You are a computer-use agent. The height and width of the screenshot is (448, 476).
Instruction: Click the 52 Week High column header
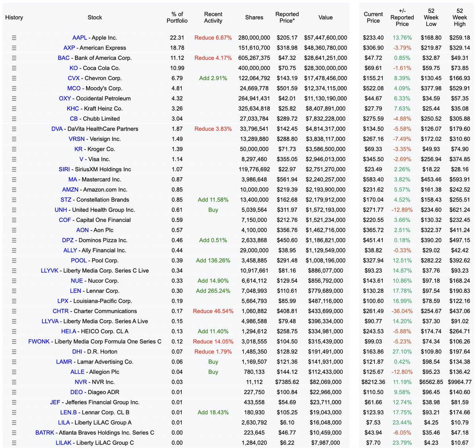pyautogui.click(x=459, y=17)
